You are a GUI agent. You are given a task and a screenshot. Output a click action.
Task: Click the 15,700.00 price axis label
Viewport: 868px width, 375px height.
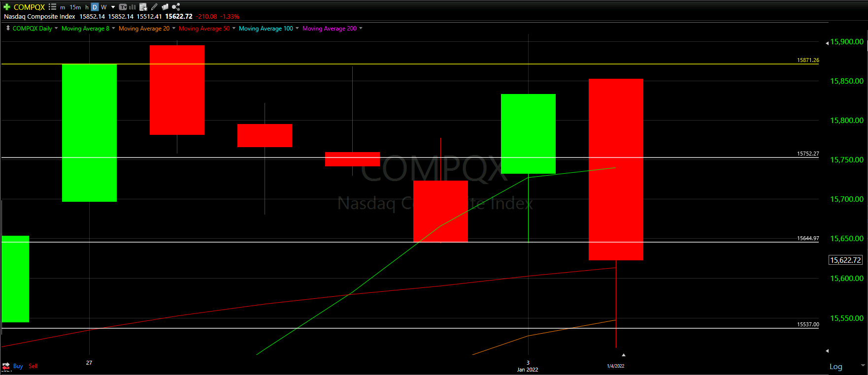point(846,199)
